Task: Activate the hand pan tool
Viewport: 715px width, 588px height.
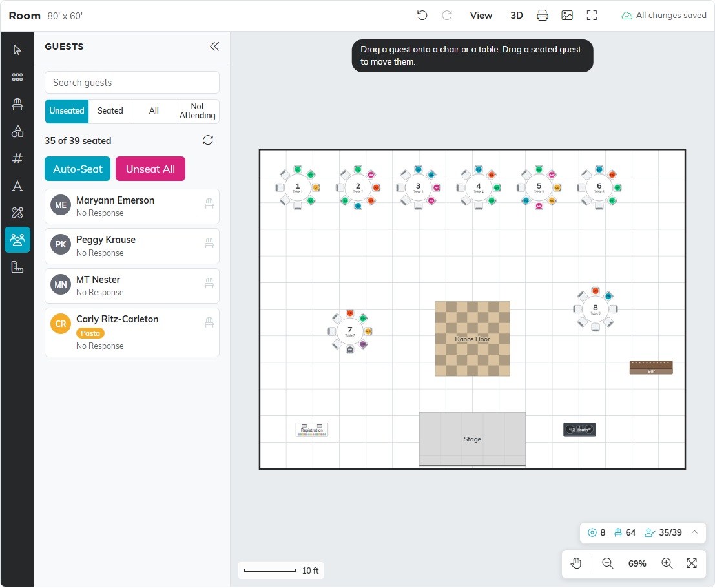Action: 576,563
